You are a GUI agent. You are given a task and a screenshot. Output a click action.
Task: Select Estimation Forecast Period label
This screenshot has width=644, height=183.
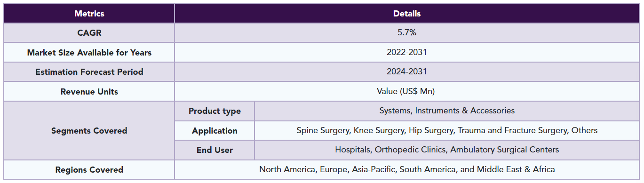coord(89,72)
